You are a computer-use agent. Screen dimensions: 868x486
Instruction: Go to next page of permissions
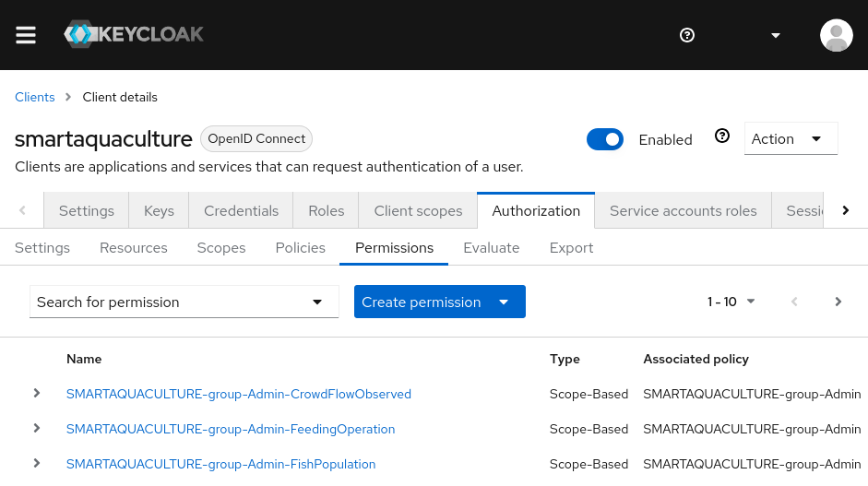pos(838,302)
